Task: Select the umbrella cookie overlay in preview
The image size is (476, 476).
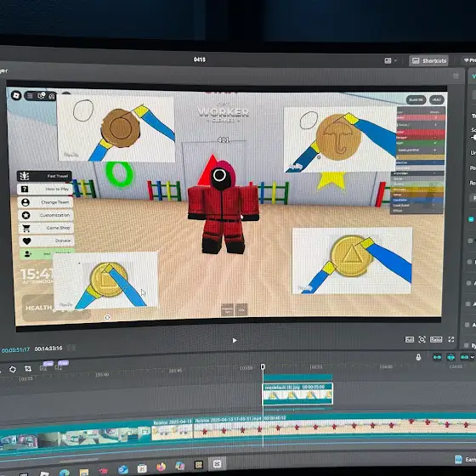Action: (x=340, y=139)
